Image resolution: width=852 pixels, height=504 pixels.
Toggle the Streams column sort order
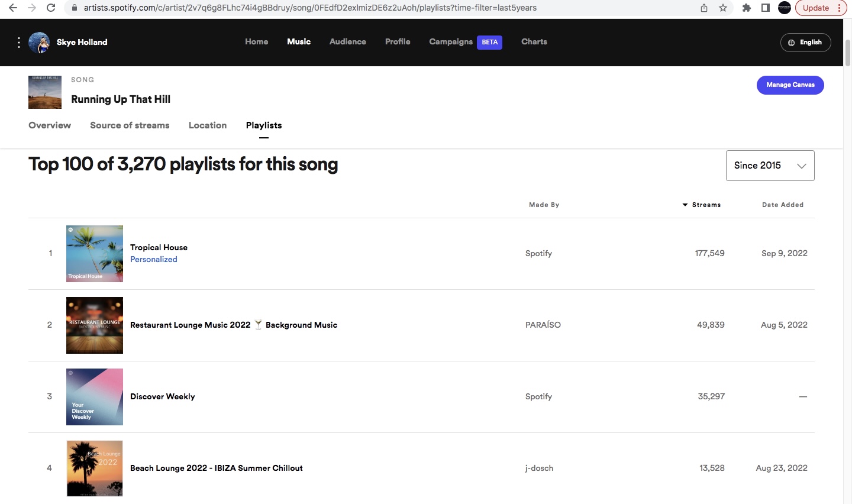tap(702, 205)
